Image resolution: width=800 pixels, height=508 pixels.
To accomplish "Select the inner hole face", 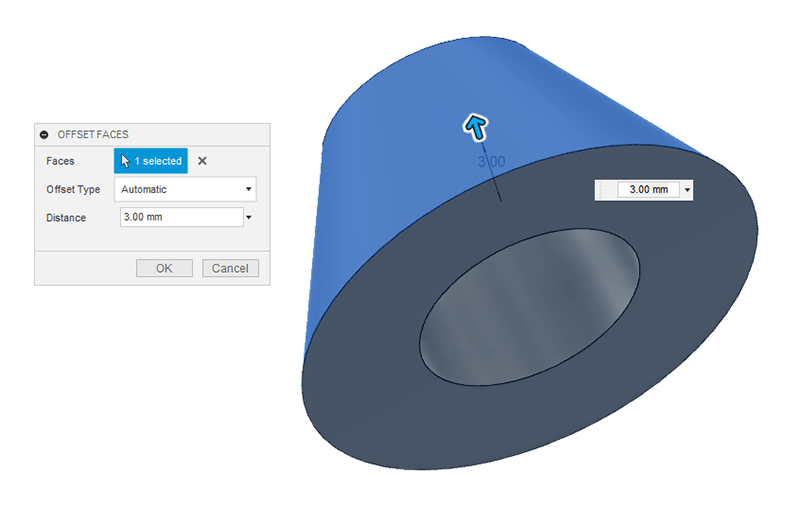I will [529, 307].
